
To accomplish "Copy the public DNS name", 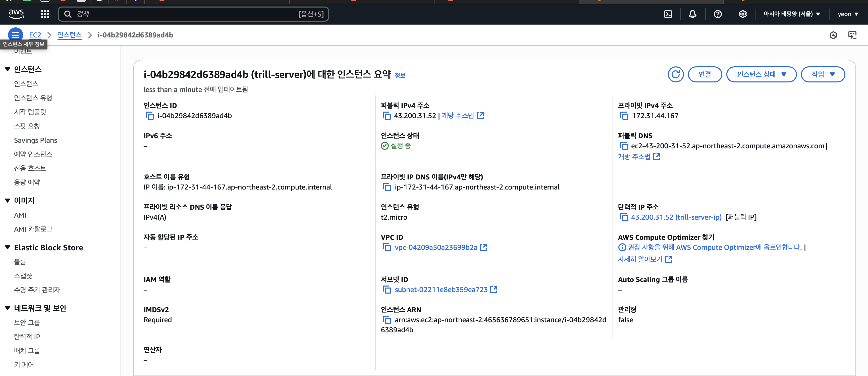I will tap(624, 146).
